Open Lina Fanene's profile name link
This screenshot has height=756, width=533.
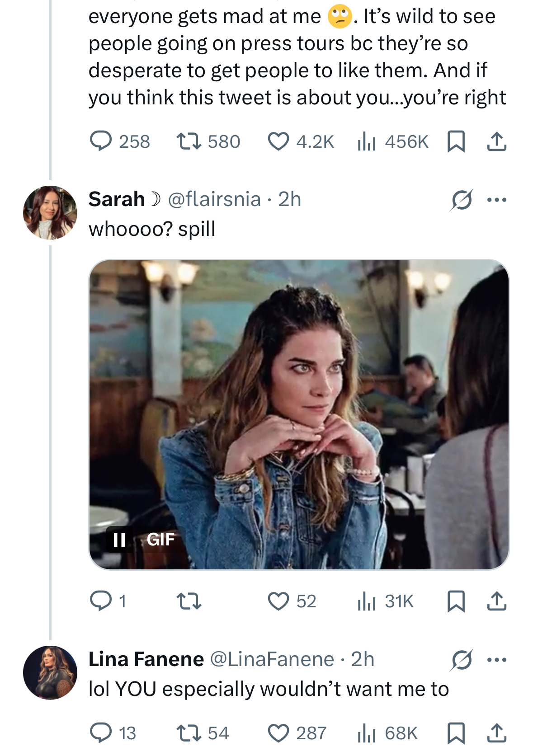click(146, 659)
